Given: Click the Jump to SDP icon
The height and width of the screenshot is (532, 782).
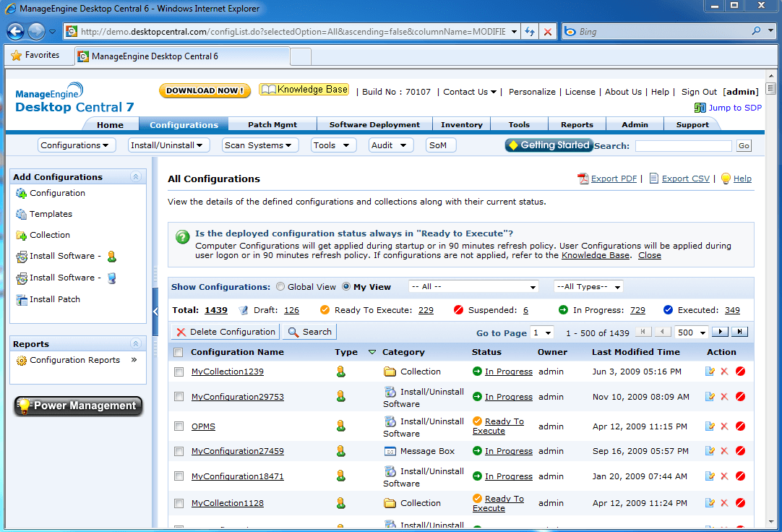Looking at the screenshot, I should 702,107.
